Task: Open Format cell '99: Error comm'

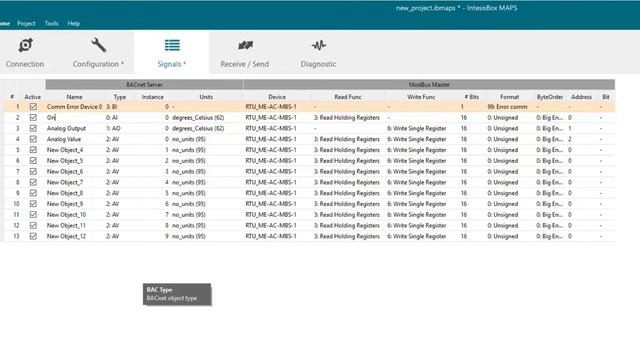Action: pyautogui.click(x=507, y=107)
